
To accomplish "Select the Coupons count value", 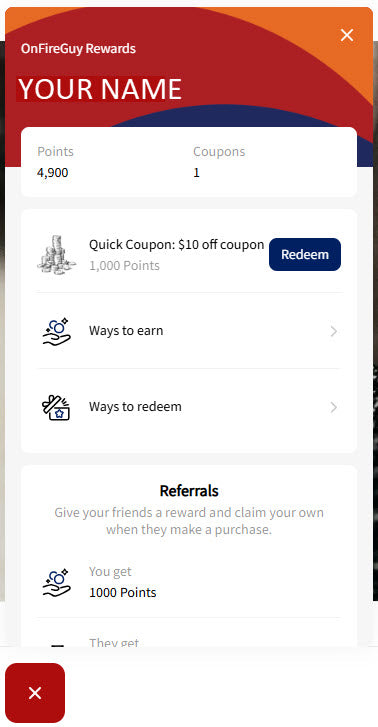I will (x=196, y=173).
